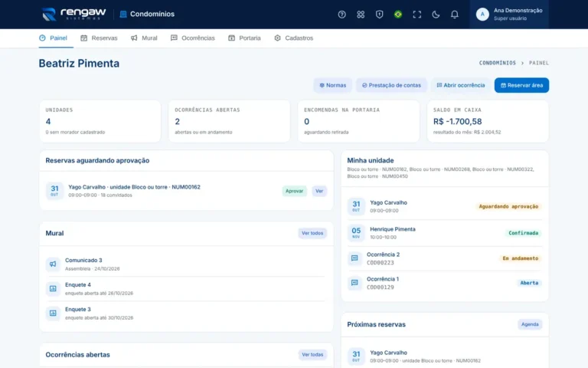
Task: Switch to the Portaria tab
Action: click(x=244, y=38)
